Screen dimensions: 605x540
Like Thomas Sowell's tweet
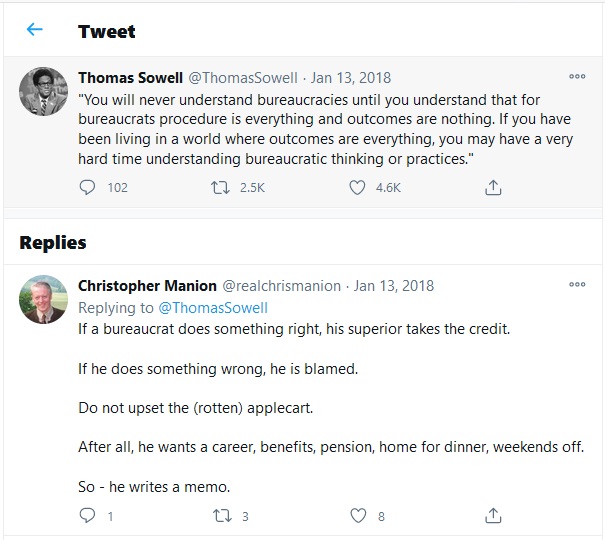[x=357, y=187]
